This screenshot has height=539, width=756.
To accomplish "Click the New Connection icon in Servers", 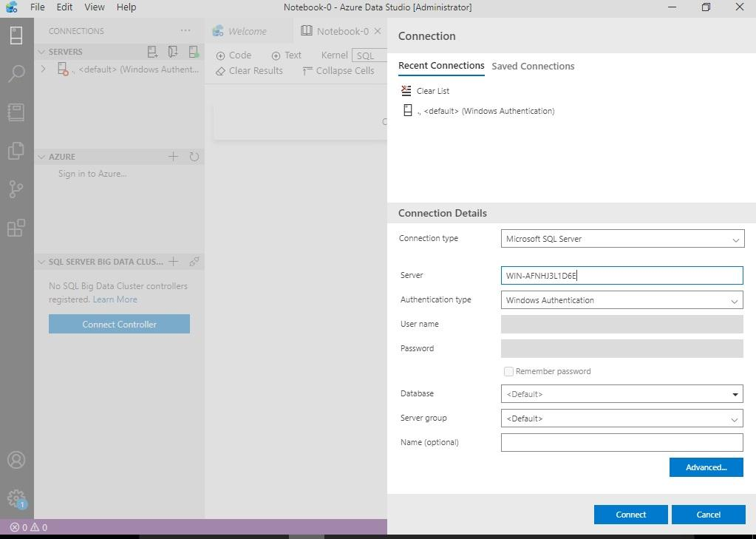I will coord(152,52).
